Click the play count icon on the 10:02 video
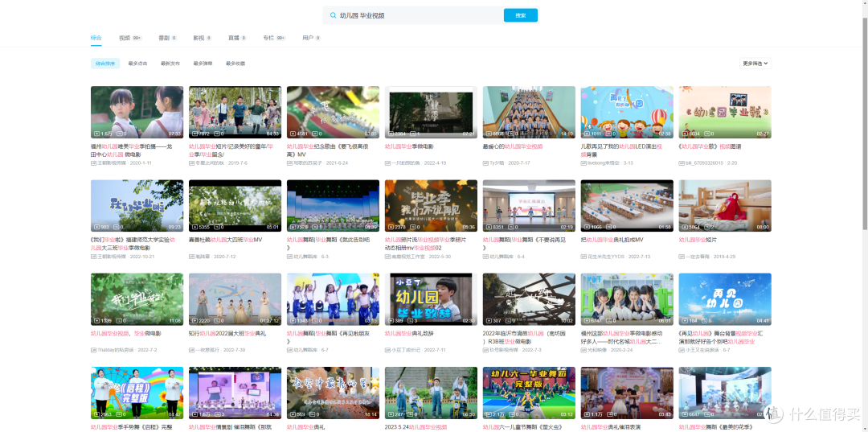This screenshot has height=432, width=868. [x=489, y=321]
